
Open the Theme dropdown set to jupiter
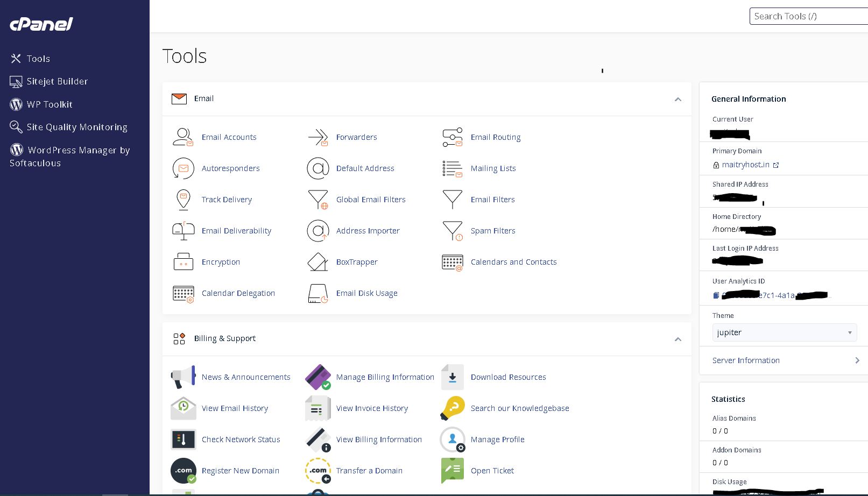click(784, 332)
